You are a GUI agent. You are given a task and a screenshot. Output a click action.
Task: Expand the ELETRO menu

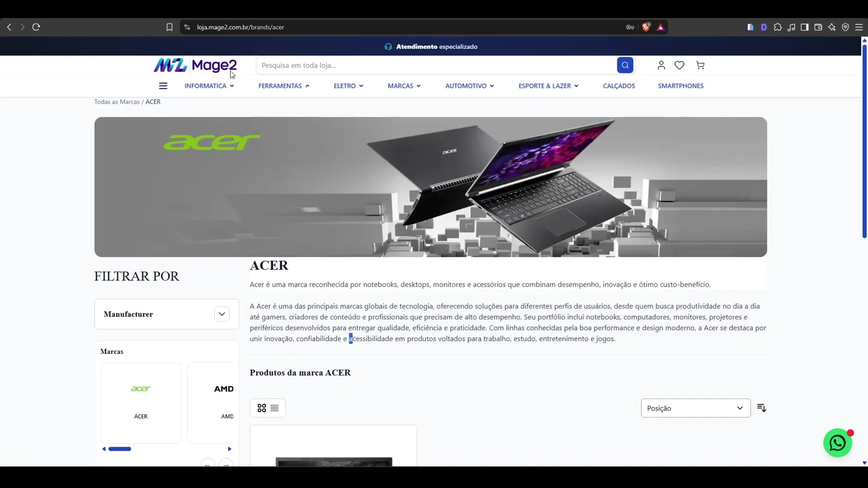coord(348,86)
